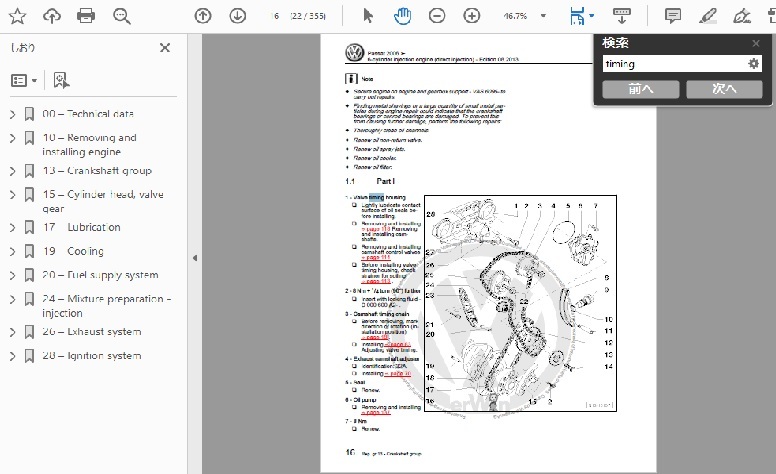The width and height of the screenshot is (776, 474).
Task: Add the document to favorites with the star icon
Action: pyautogui.click(x=17, y=16)
